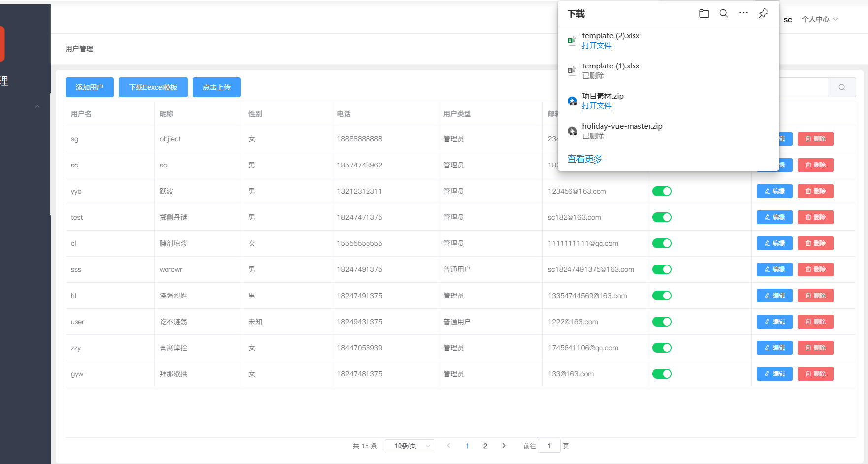This screenshot has height=464, width=868.
Task: Delete user sc
Action: (815, 165)
